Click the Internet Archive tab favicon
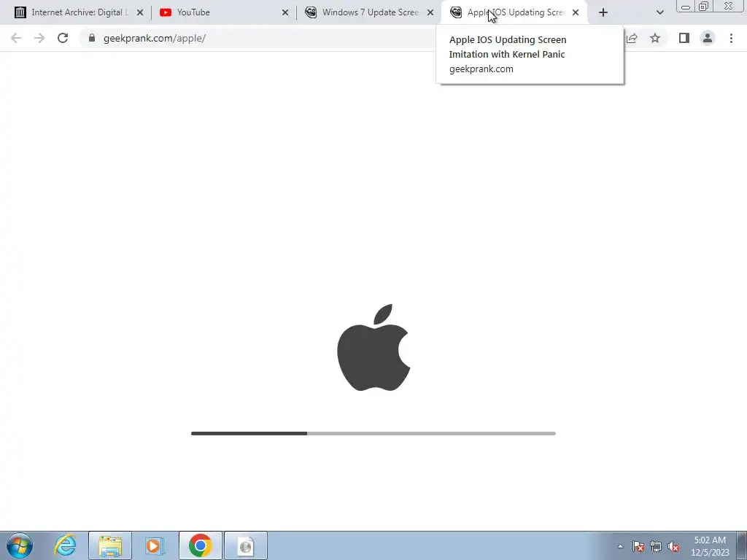The image size is (747, 560). (20, 12)
